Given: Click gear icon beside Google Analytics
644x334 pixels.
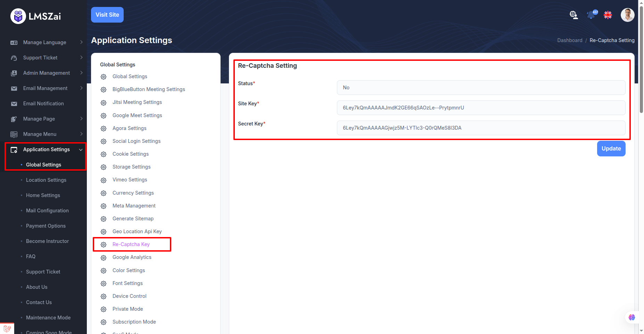Looking at the screenshot, I should [104, 258].
